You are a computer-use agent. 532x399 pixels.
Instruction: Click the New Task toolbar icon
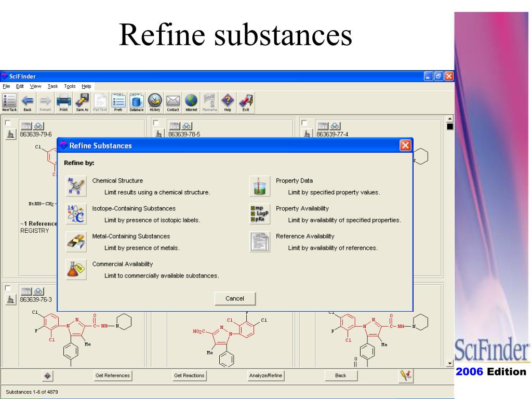[9, 102]
